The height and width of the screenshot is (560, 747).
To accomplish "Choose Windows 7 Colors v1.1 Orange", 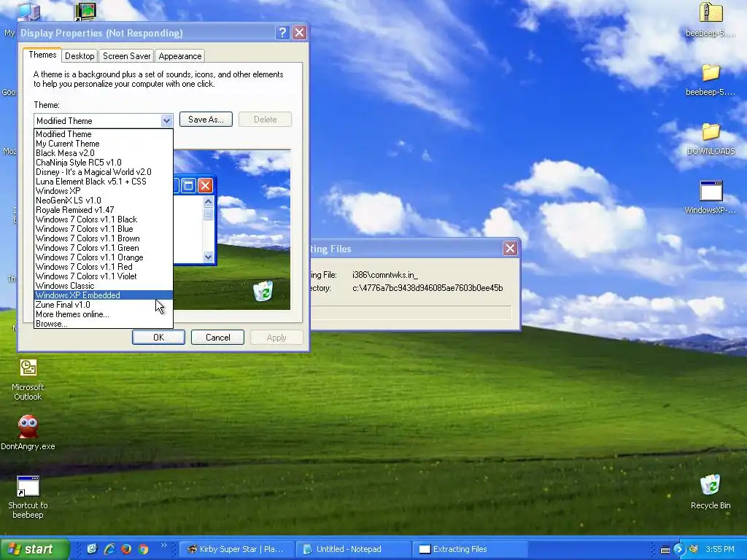I will click(x=104, y=257).
